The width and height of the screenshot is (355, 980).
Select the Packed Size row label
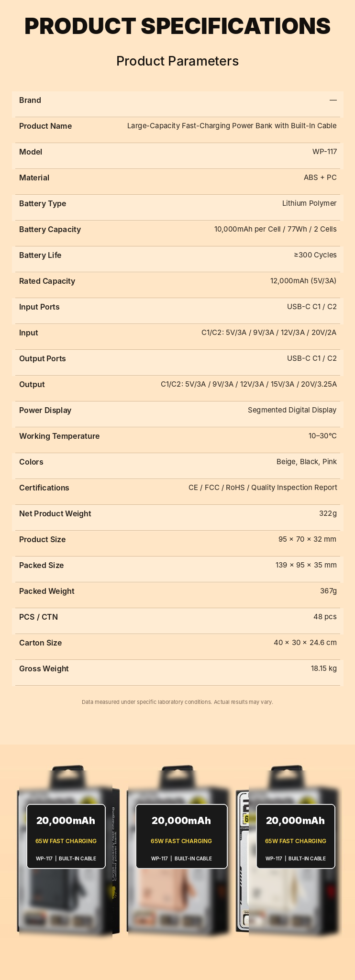click(41, 565)
